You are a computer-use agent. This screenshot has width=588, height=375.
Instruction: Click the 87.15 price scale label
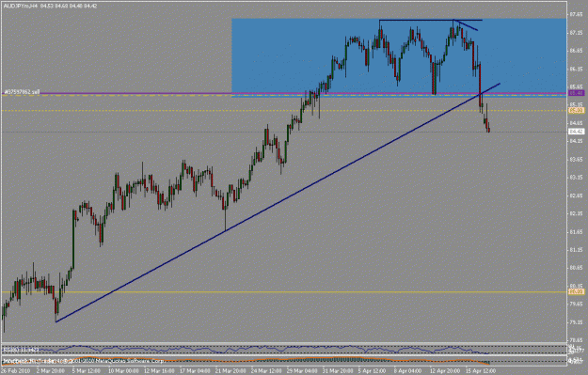pos(576,33)
